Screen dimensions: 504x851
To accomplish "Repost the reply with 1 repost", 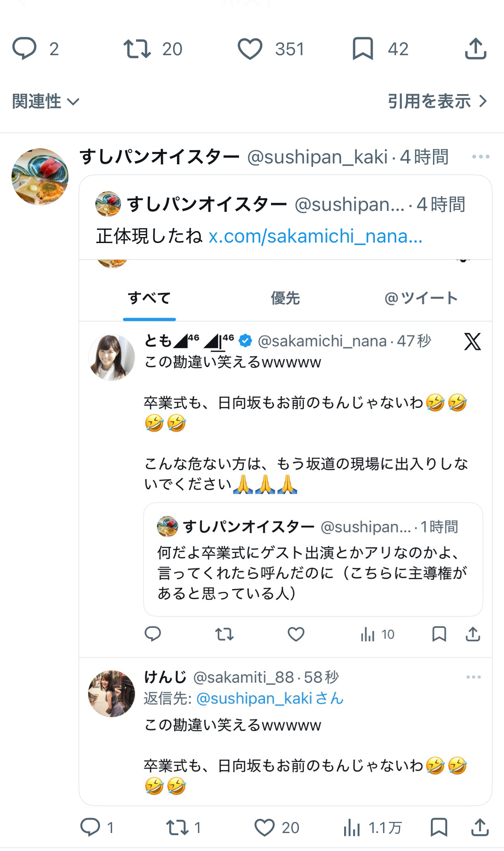I will coord(177,827).
